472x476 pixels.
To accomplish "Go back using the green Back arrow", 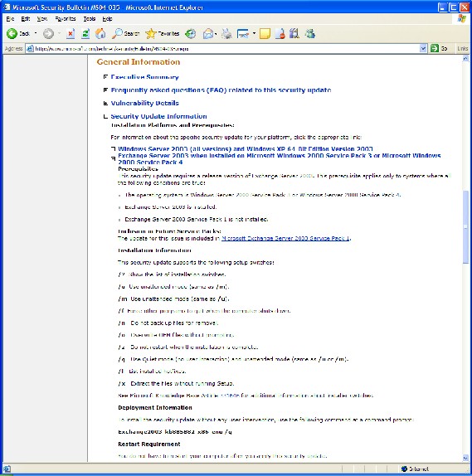I will (x=12, y=34).
